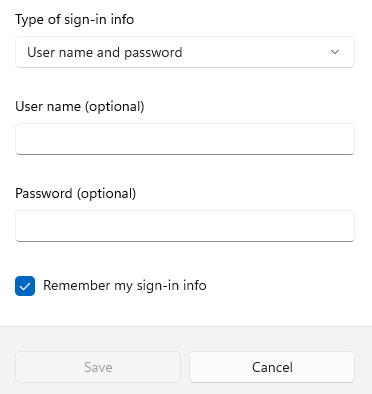
Task: Place cursor at left of User name box
Action: 23,139
